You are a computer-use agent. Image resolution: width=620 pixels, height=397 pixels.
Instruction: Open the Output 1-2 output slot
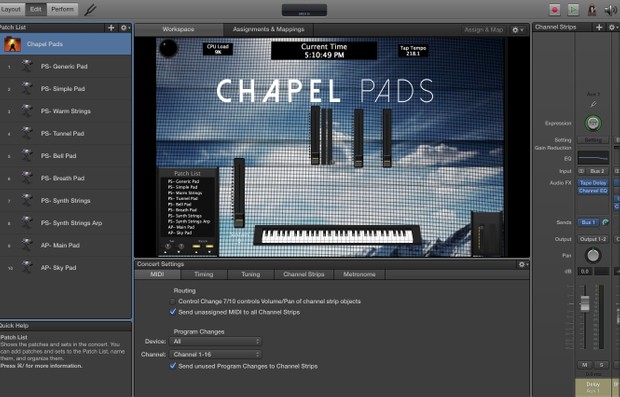pos(593,239)
